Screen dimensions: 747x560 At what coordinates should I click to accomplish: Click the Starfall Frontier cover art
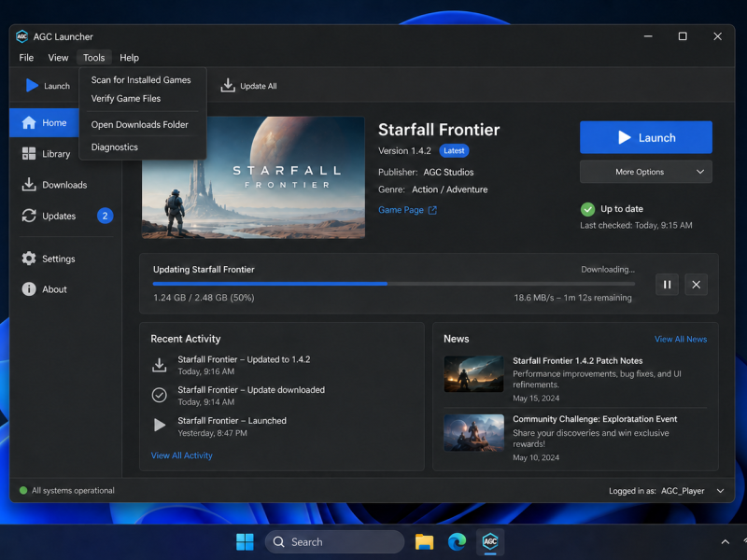click(253, 177)
